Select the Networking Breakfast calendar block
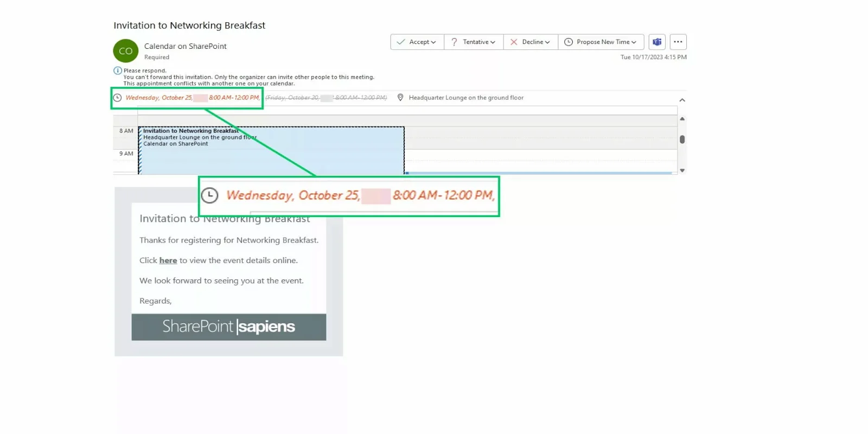The image size is (868, 434). [271, 150]
